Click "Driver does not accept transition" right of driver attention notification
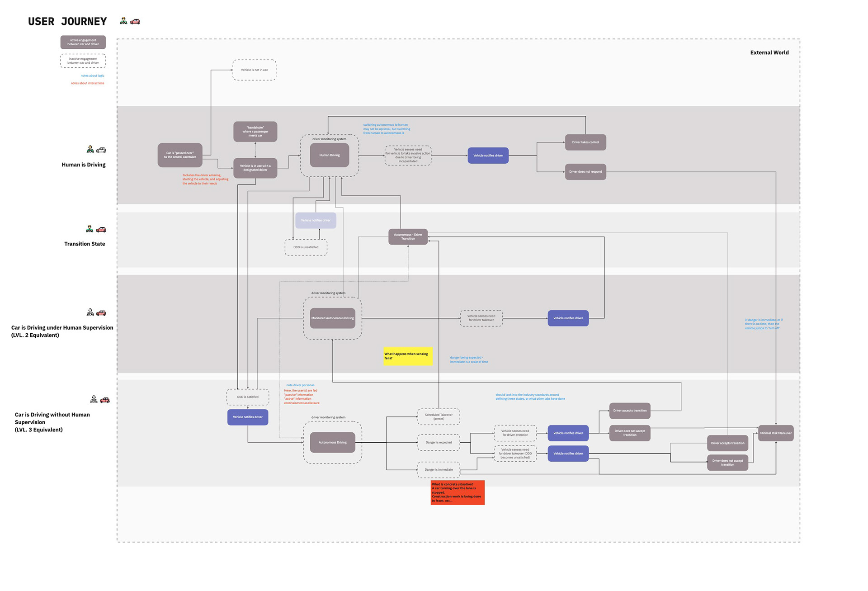This screenshot has width=868, height=591. 630,433
